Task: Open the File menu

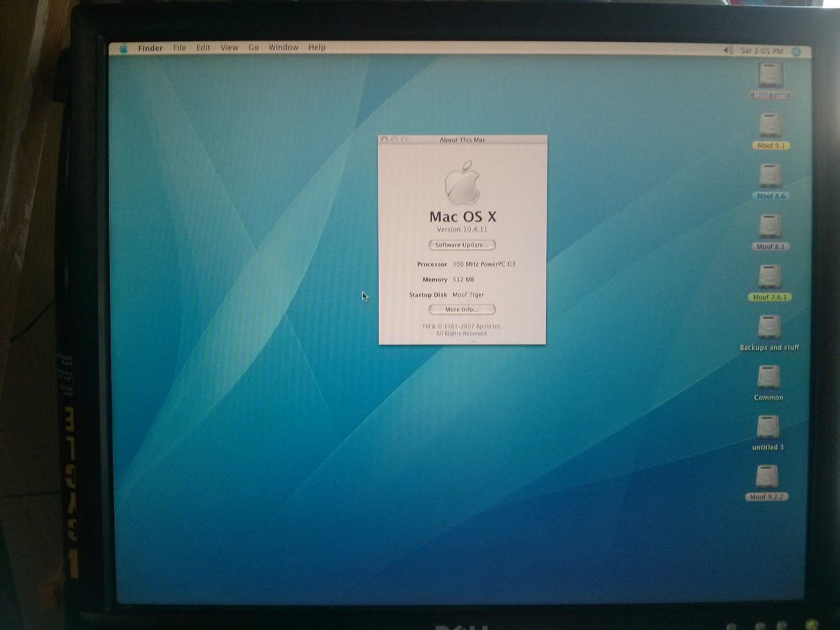Action: point(179,48)
